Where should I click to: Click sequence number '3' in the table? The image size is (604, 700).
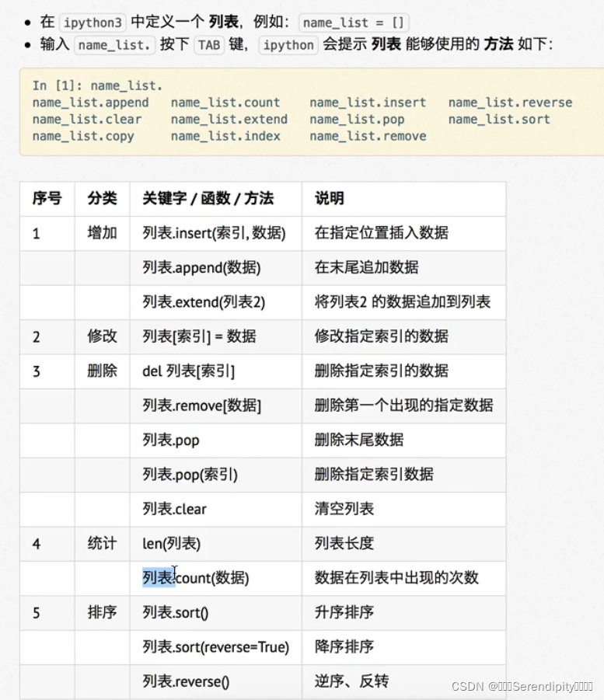click(x=37, y=371)
